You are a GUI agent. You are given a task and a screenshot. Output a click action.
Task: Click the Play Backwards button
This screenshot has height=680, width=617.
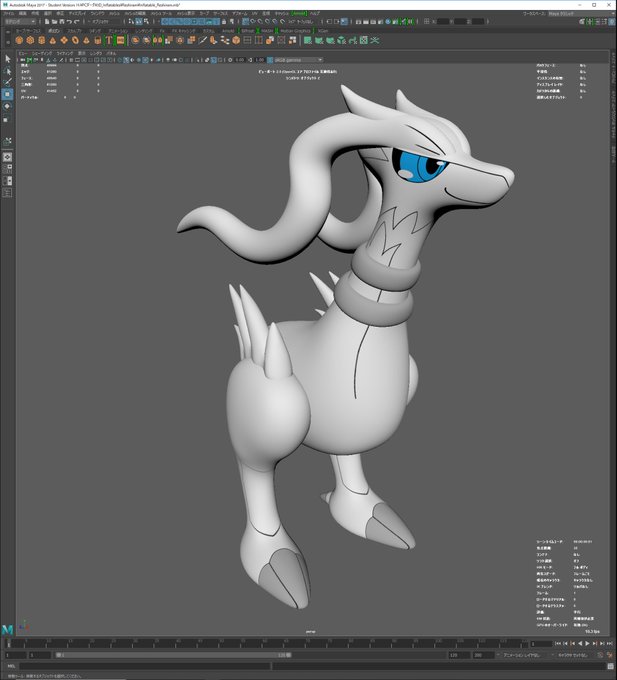click(x=580, y=644)
